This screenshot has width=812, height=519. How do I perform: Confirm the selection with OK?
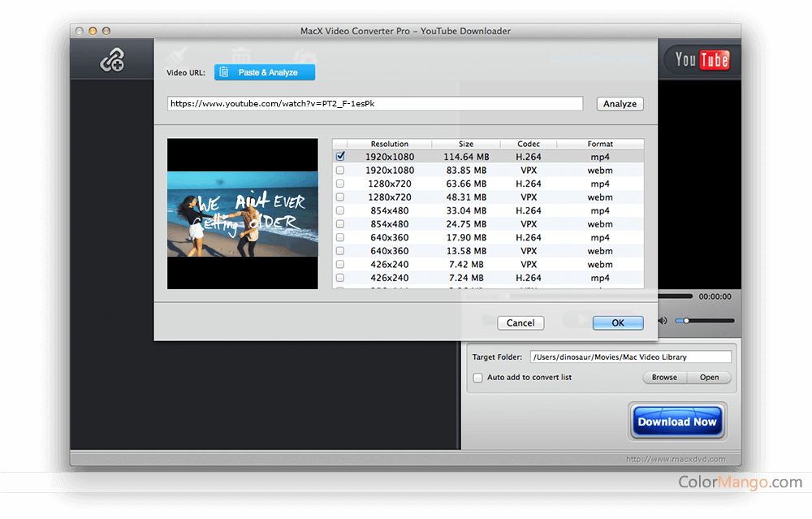(618, 322)
